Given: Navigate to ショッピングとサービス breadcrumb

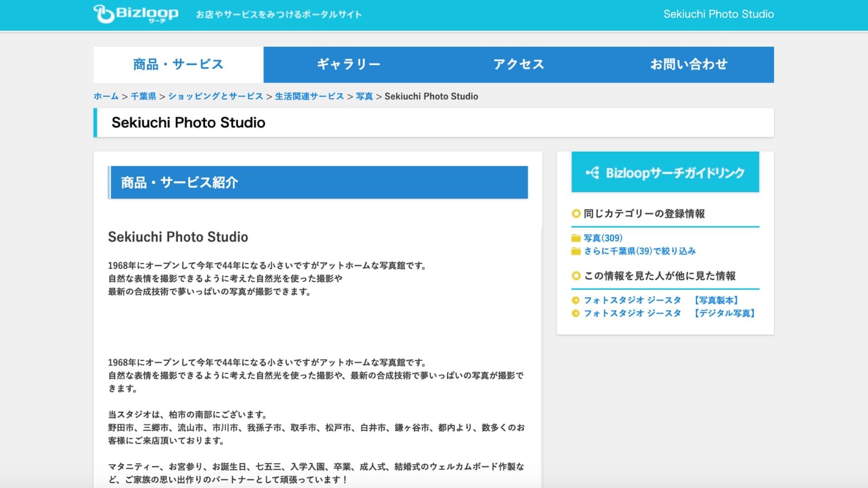Looking at the screenshot, I should [x=215, y=96].
